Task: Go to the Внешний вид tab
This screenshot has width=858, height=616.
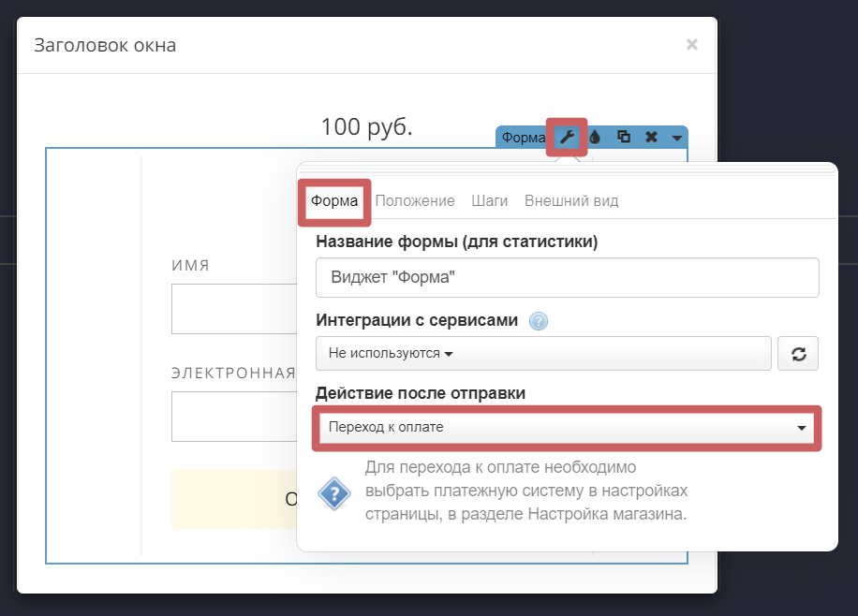Action: click(571, 201)
